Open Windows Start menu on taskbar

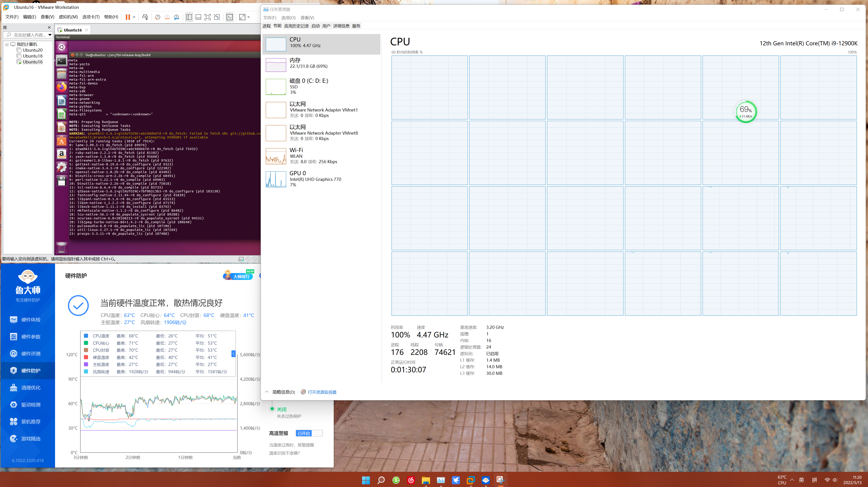click(366, 480)
